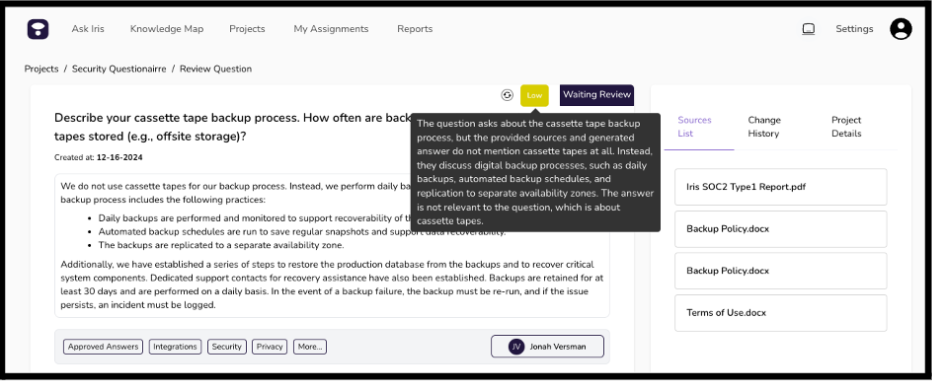Click Review Question breadcrumb
This screenshot has width=932, height=381.
216,69
